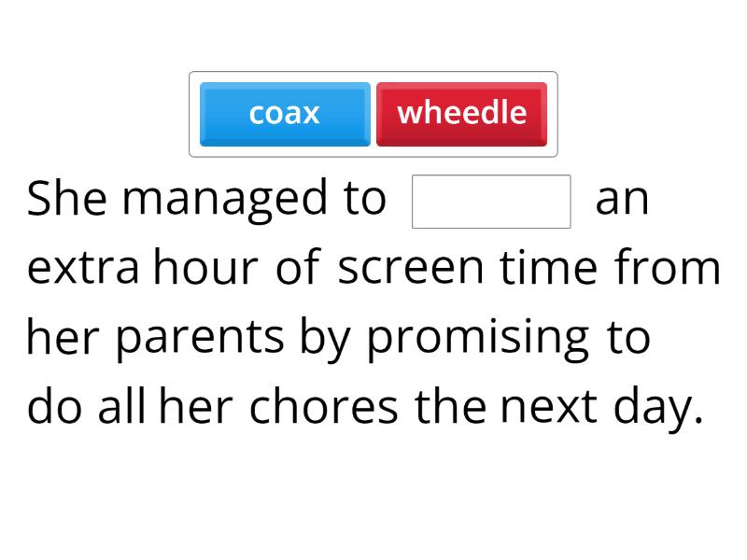Select the blue "coax" word tile
Viewport: 747px width, 560px height.
(x=285, y=114)
